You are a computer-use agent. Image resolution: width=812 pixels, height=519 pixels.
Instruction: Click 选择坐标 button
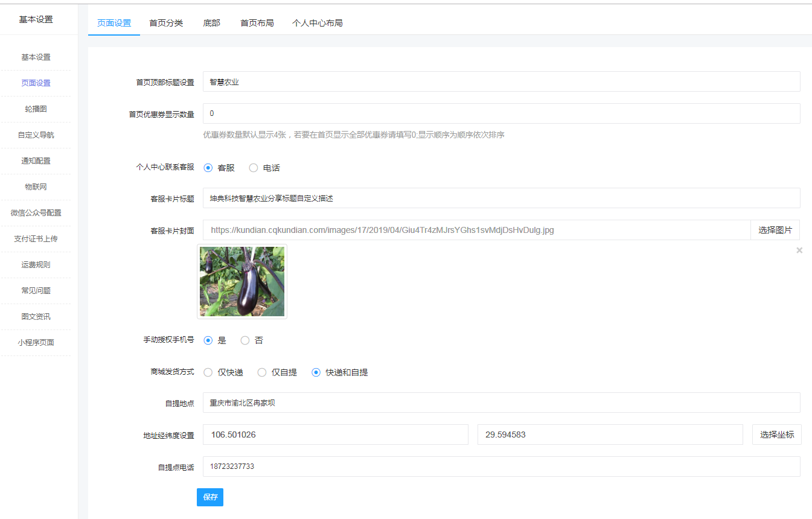[x=777, y=435]
